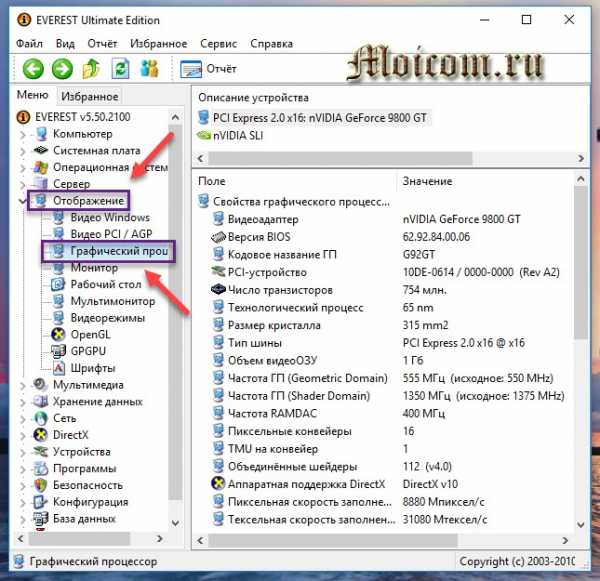Open the Сервис menu

[218, 44]
